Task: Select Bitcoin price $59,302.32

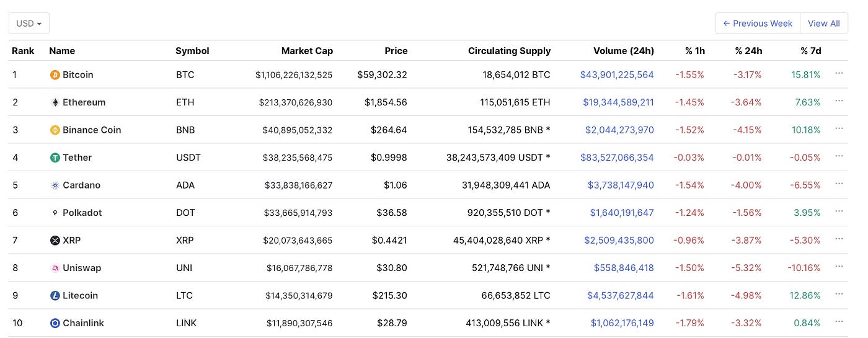Action: (382, 75)
